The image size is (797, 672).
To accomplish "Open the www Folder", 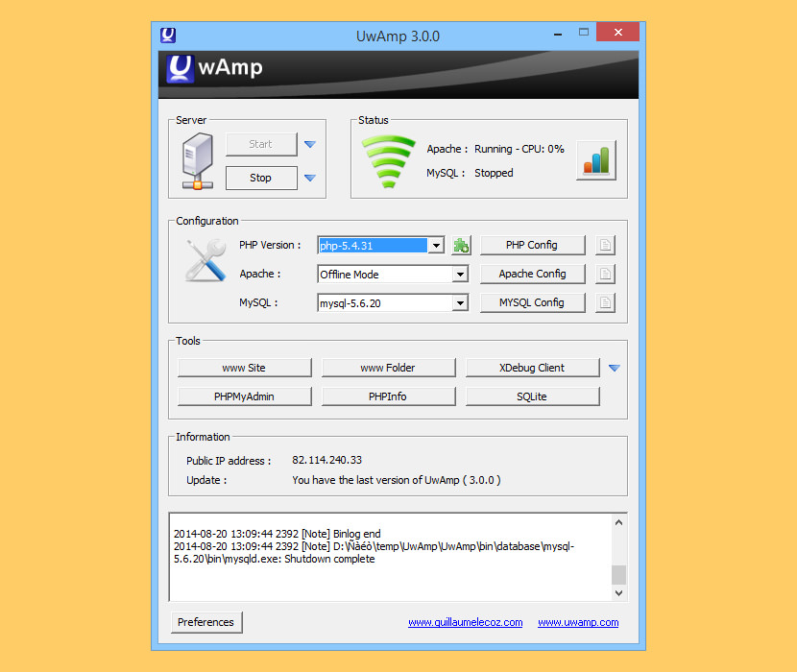I will pos(388,368).
